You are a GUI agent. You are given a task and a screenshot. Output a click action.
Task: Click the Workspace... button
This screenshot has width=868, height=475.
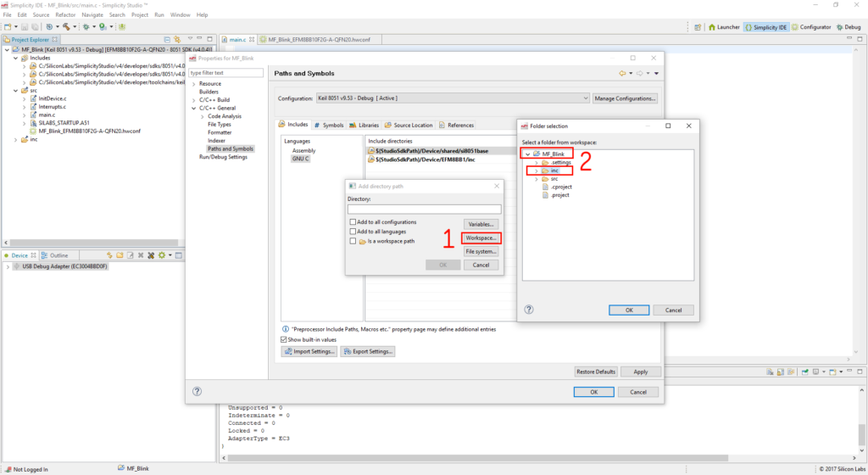point(481,237)
